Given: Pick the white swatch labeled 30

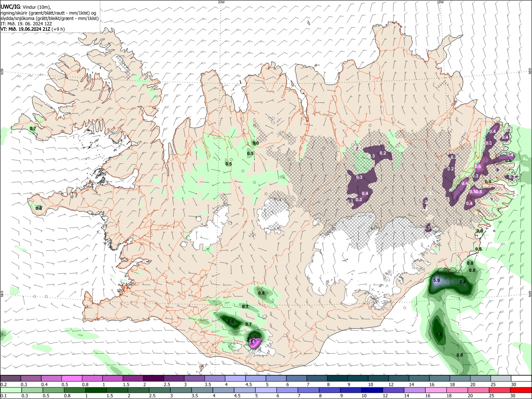Looking at the screenshot, I should [x=521, y=378].
